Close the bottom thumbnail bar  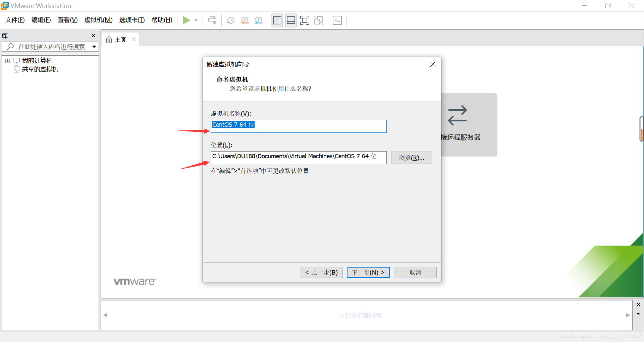click(x=638, y=304)
